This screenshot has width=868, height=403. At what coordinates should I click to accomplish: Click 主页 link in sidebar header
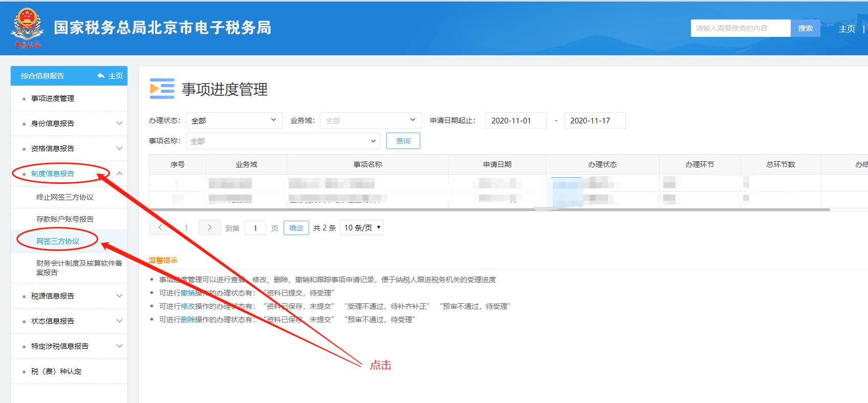[116, 76]
